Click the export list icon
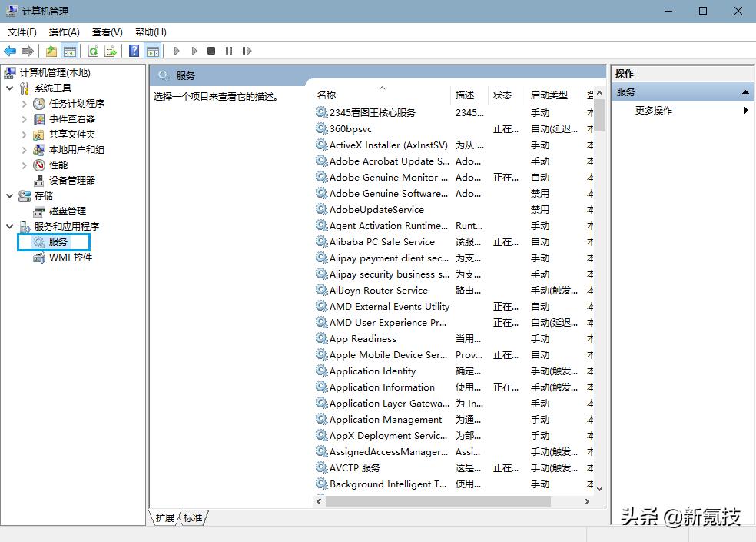This screenshot has width=756, height=542. (110, 51)
